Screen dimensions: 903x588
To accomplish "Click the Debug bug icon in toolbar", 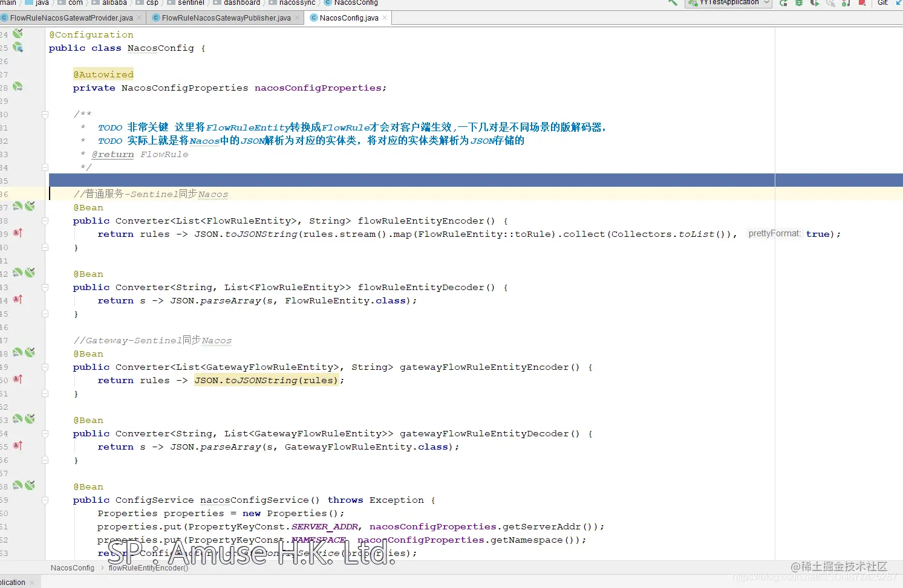I will coord(799,2).
